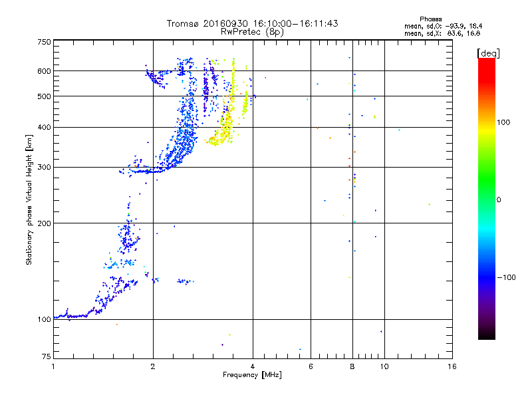Click the '8' frequency axis tick label
Screen dimensions: 532x399
(352, 366)
